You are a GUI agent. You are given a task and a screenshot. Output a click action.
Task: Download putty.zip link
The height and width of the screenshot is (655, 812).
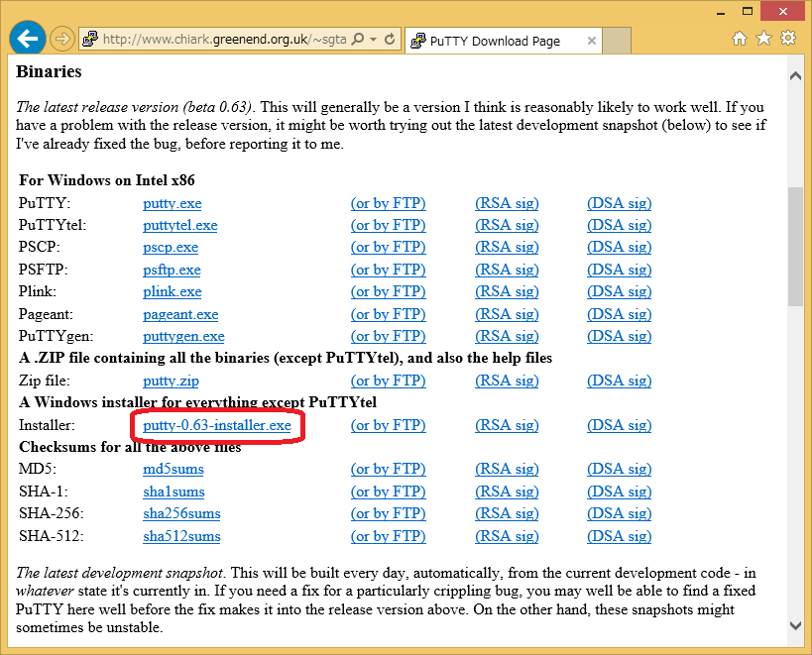pyautogui.click(x=171, y=381)
